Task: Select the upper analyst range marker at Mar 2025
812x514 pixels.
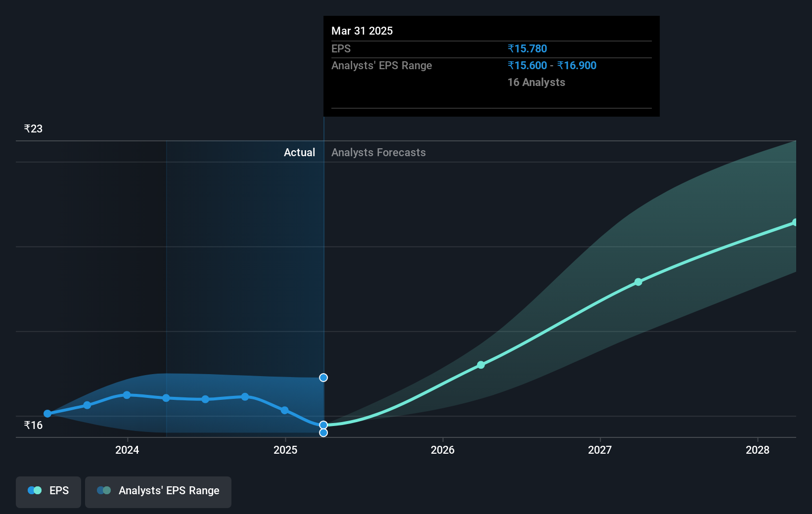Action: click(x=323, y=378)
